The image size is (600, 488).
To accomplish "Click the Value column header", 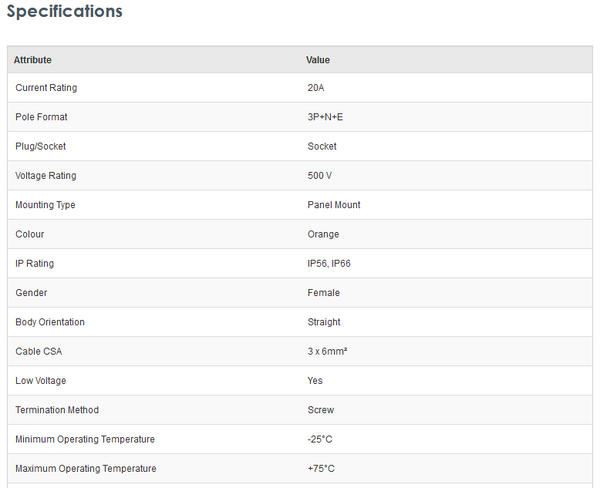I will pos(318,60).
